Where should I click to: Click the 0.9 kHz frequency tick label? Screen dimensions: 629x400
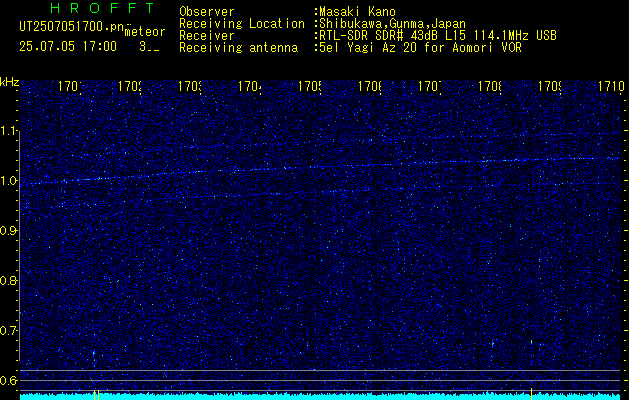[8, 231]
